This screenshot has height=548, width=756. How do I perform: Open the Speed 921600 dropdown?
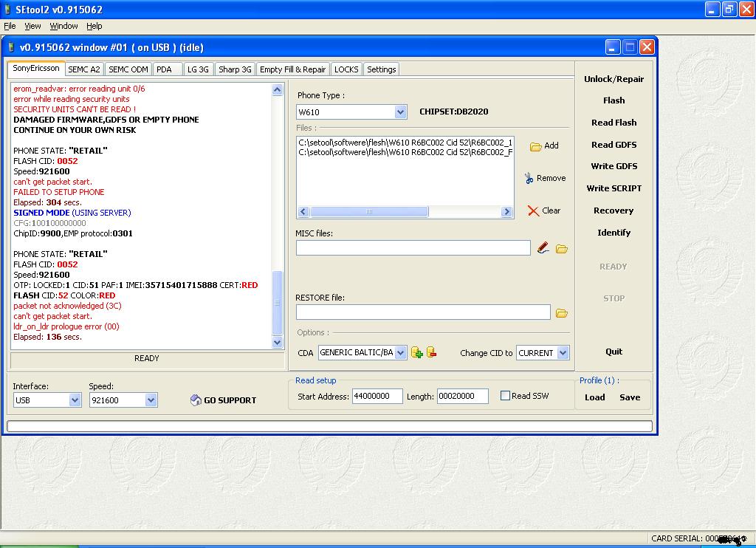point(151,400)
